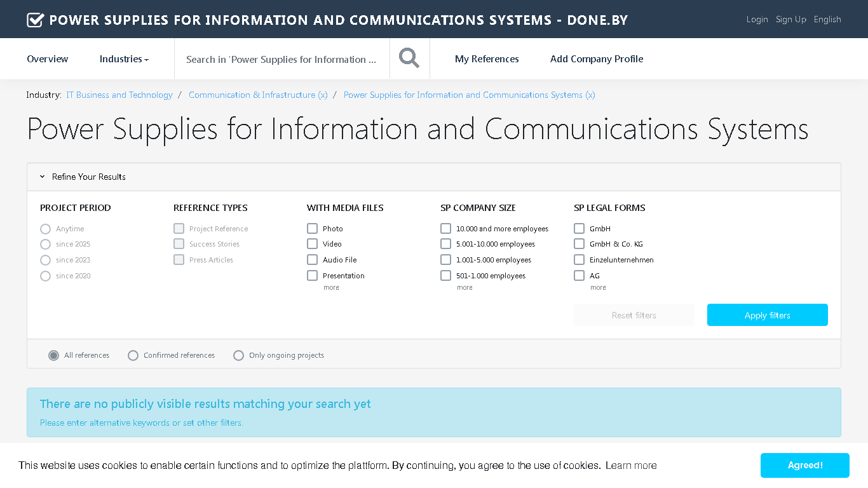868x488 pixels.
Task: Check the Presentation filter
Action: click(x=312, y=275)
